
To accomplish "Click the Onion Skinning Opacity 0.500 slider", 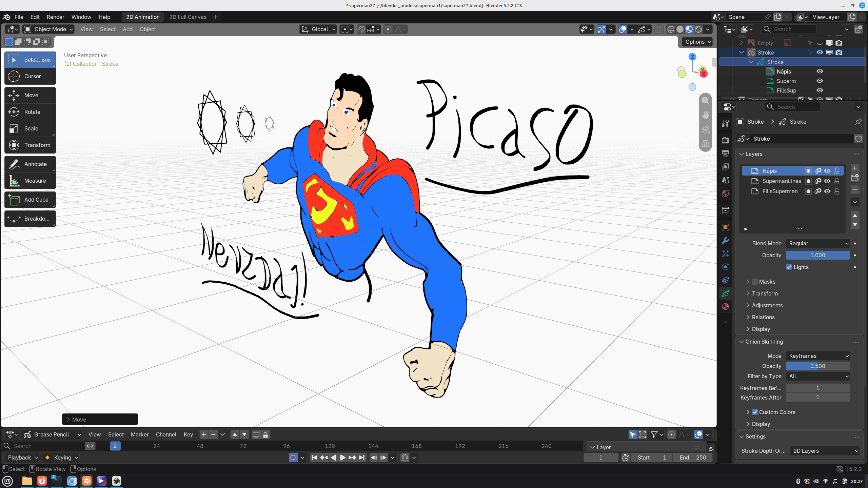I will coord(818,366).
